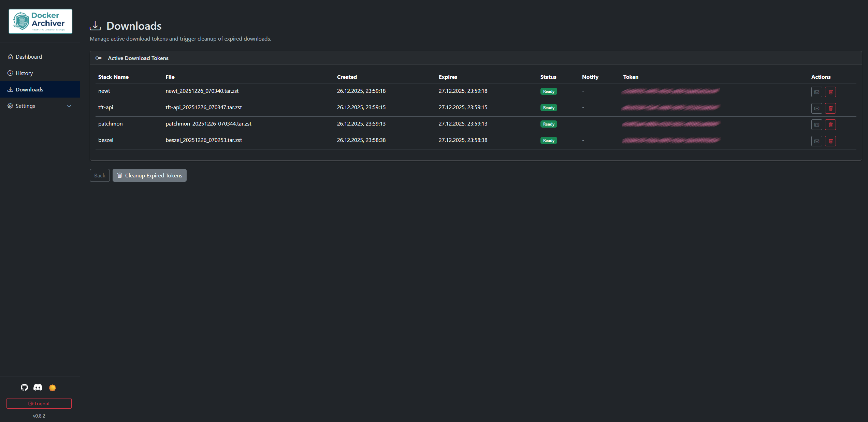Open the Discord link icon
This screenshot has height=422, width=868.
tap(38, 387)
